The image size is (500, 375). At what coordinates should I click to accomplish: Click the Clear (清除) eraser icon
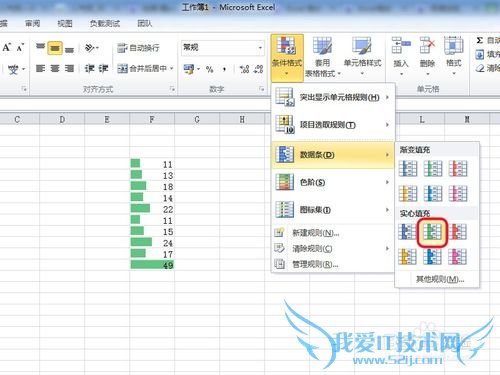[480, 68]
